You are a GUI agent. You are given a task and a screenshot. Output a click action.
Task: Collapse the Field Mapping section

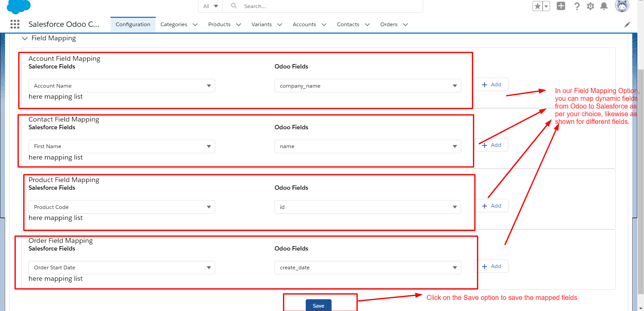tap(24, 38)
